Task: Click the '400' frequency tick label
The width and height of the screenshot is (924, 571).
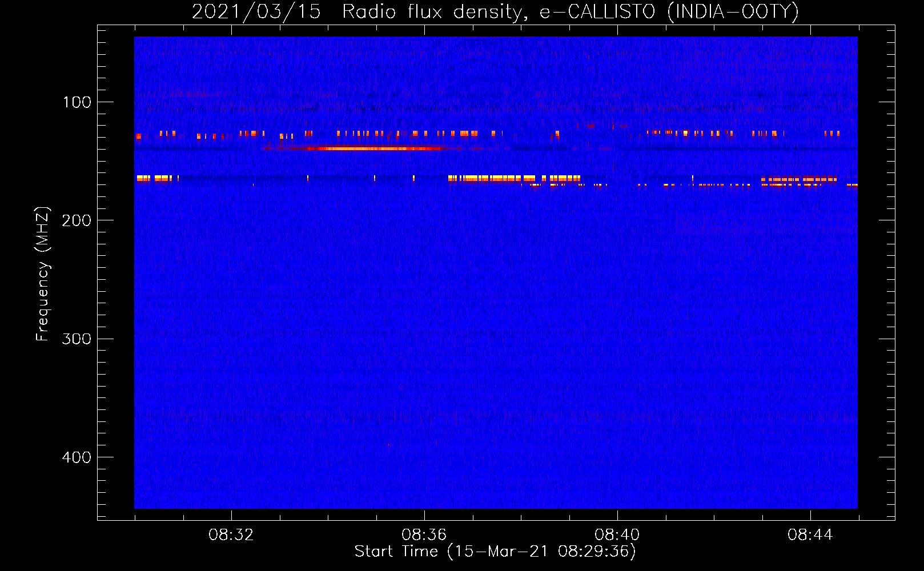Action: pyautogui.click(x=77, y=457)
